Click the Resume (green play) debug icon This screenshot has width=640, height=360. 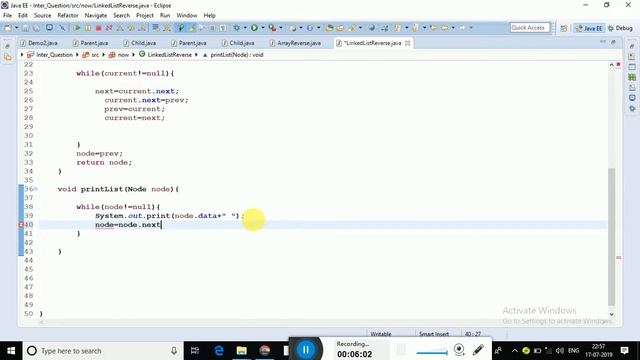pos(76,28)
